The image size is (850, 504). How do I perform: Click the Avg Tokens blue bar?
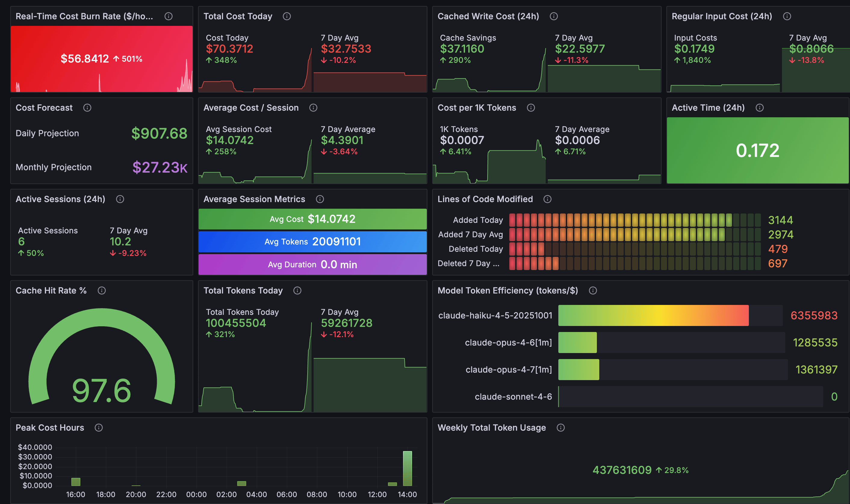coord(312,241)
